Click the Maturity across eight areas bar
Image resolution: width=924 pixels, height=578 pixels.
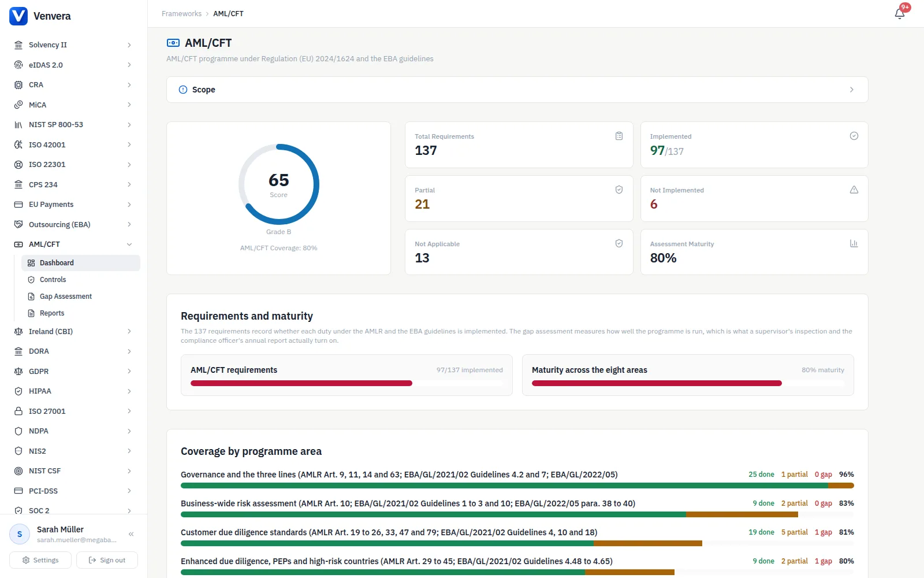[x=688, y=383]
